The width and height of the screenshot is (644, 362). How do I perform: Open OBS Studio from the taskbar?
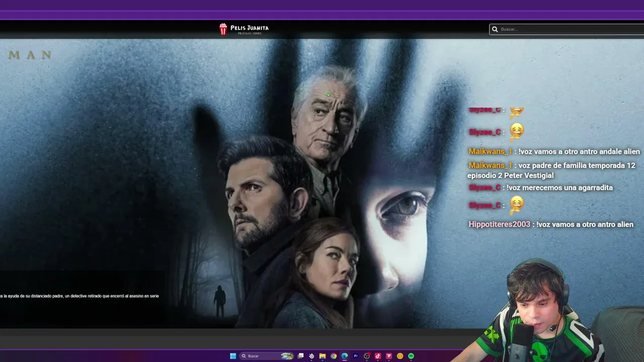click(x=367, y=356)
